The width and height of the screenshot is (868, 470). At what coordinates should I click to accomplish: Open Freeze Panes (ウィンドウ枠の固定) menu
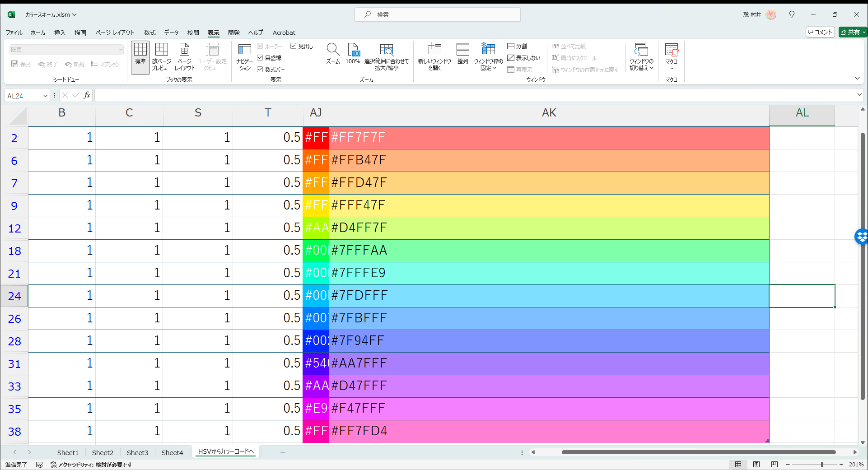click(488, 57)
